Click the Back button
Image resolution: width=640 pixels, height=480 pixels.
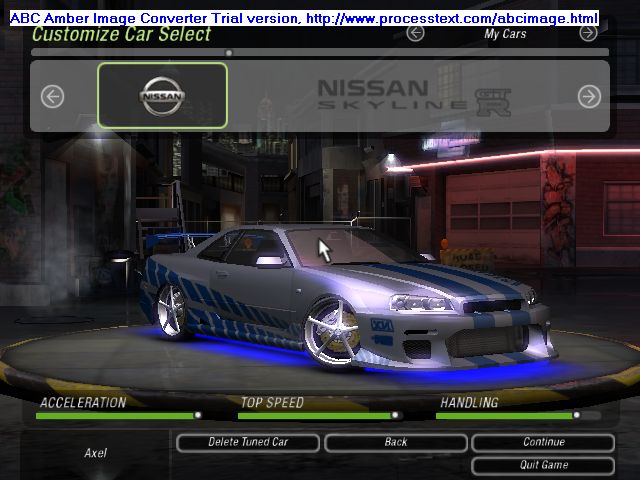pos(396,442)
